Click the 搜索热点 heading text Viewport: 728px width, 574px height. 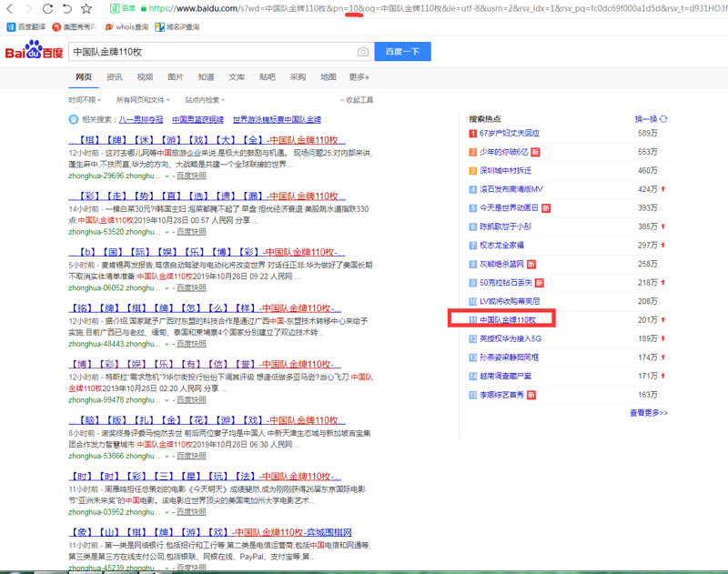(485, 119)
